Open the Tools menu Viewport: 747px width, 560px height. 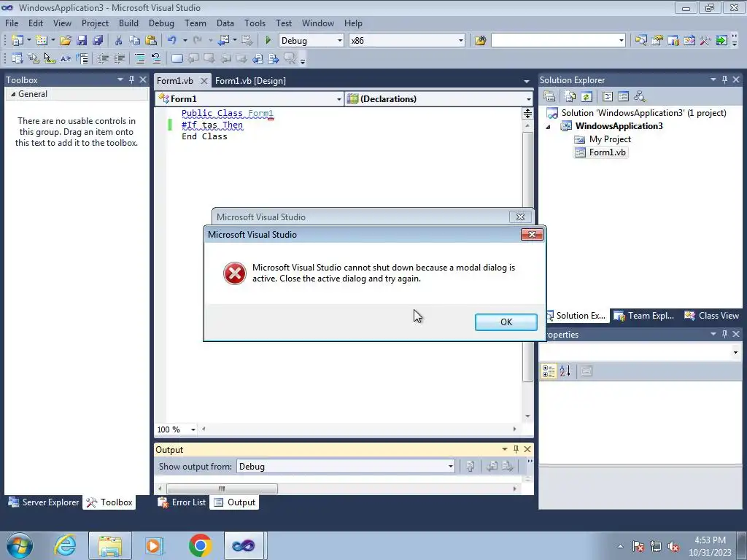(x=255, y=23)
